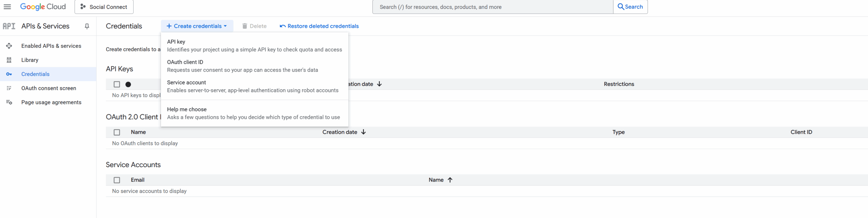Open the Credentials sidebar item
This screenshot has height=218, width=868.
tap(48, 74)
